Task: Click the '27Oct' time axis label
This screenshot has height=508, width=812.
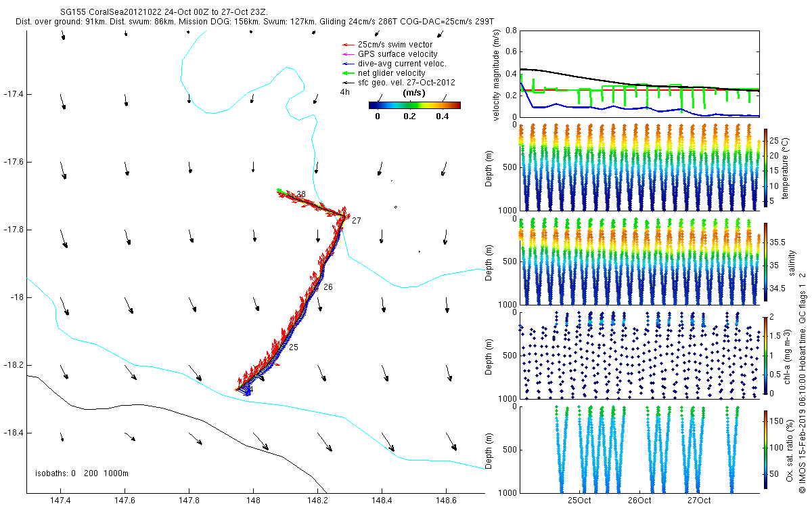Action: 699,501
